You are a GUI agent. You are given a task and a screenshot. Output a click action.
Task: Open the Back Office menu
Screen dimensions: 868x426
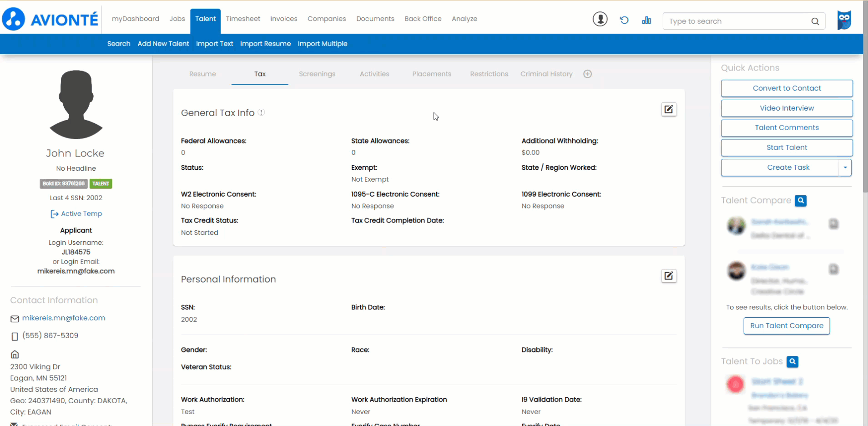[423, 19]
